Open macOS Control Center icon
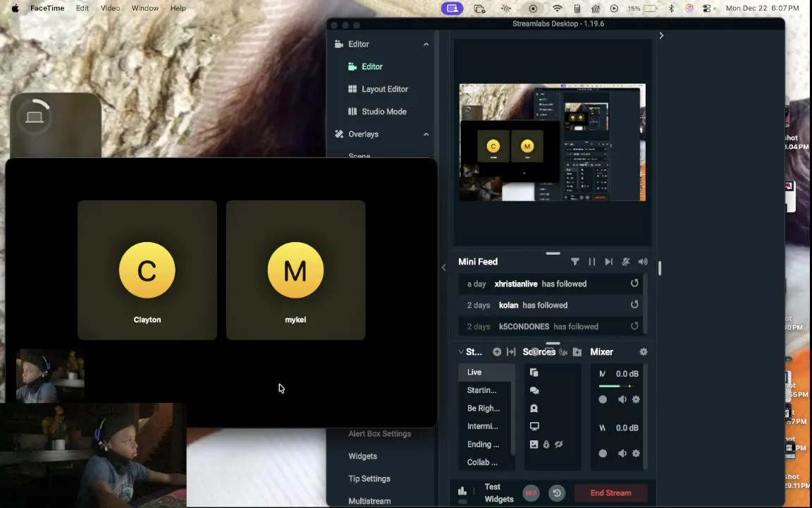Screen dimensions: 812x508 click(x=707, y=8)
